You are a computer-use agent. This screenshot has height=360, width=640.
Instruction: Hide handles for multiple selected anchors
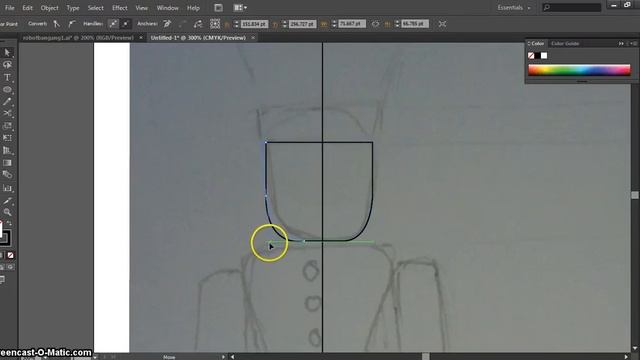126,24
